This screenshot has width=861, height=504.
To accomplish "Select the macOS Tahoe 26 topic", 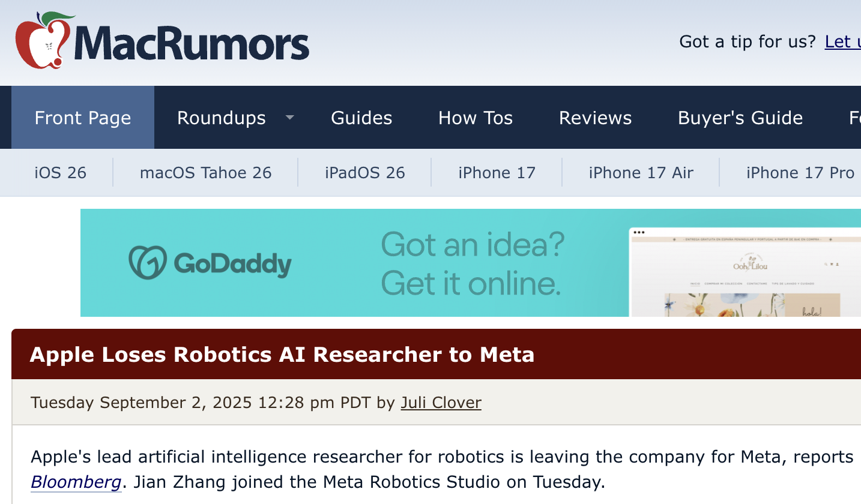I will (205, 173).
